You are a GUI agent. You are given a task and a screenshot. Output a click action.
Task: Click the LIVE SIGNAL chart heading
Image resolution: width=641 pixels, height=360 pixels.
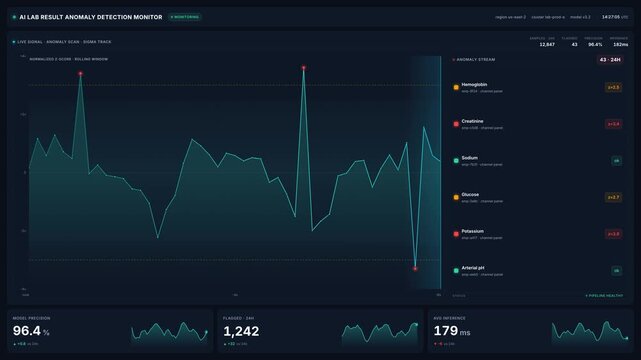point(64,42)
